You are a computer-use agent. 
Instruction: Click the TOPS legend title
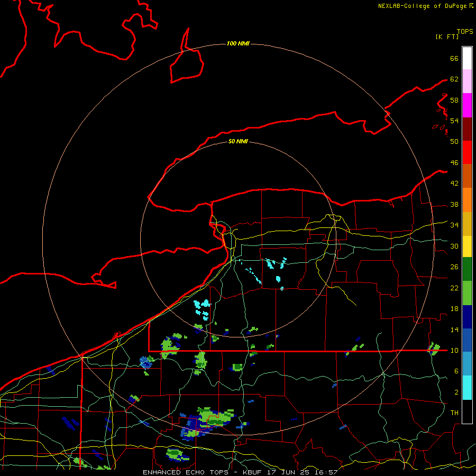pyautogui.click(x=465, y=32)
